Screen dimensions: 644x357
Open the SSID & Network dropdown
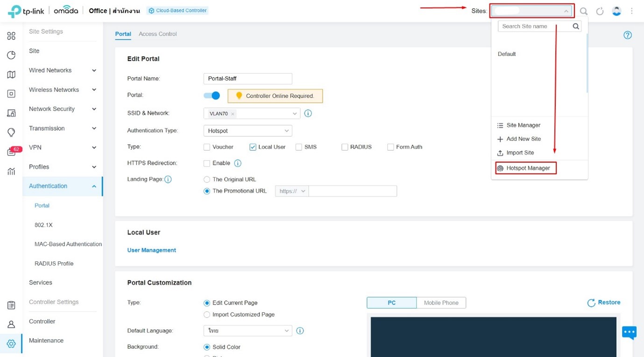252,113
